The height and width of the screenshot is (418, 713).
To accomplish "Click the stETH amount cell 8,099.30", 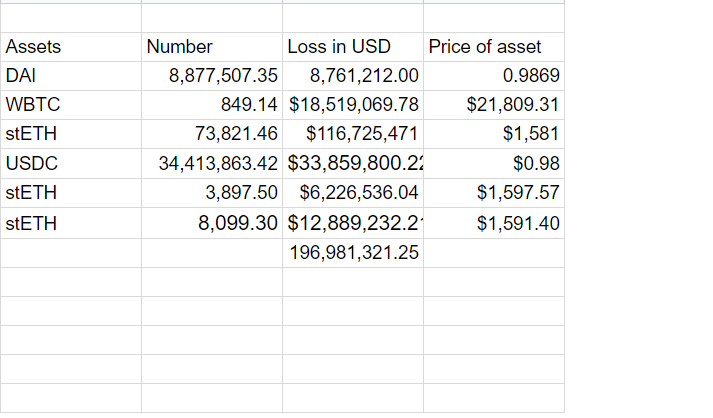I will pyautogui.click(x=236, y=223).
